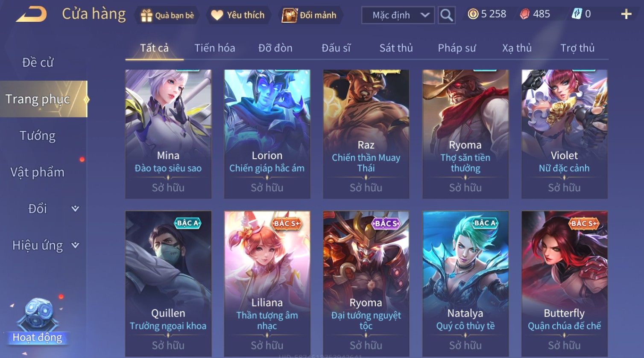Screen dimensions: 644x358
Task: Switch to the Pháp sư tab
Action: coord(457,48)
